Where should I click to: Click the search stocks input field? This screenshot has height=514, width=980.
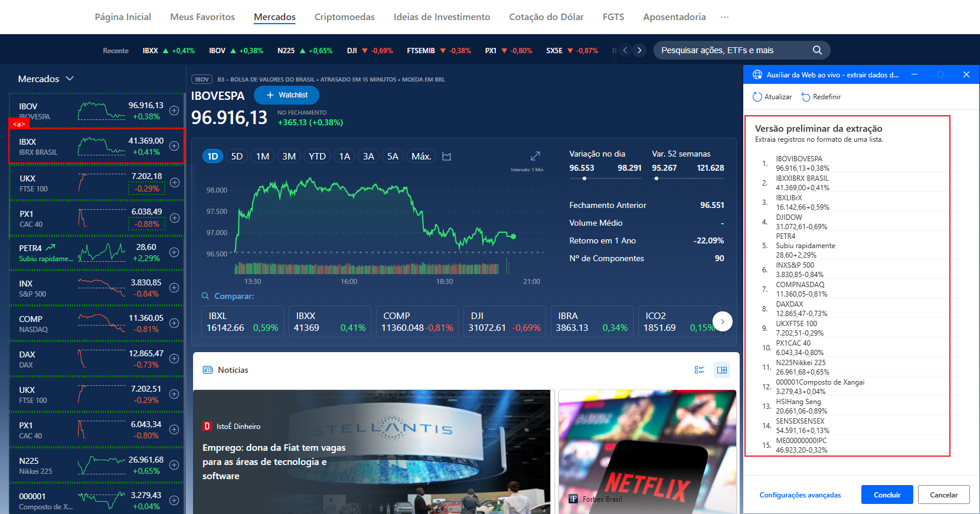point(732,50)
